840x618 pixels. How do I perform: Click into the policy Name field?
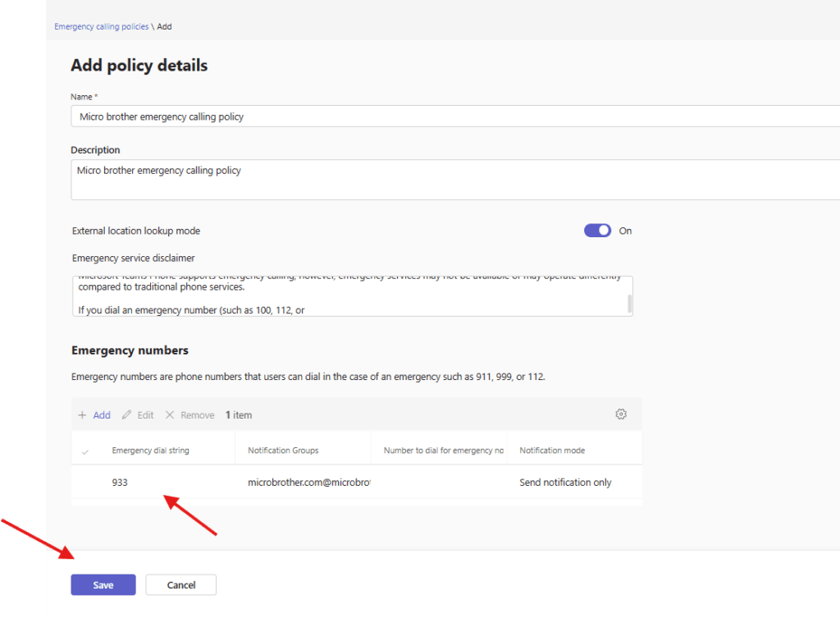click(451, 117)
